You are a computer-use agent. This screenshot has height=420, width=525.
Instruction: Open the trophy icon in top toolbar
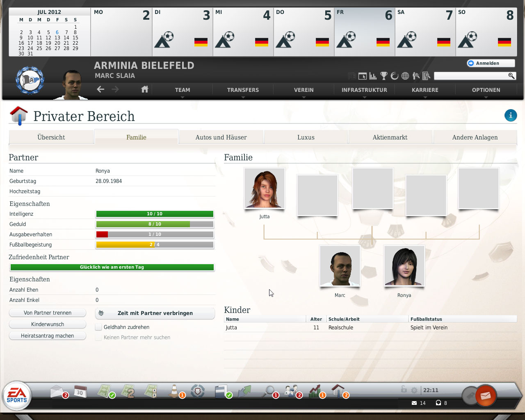tap(384, 76)
